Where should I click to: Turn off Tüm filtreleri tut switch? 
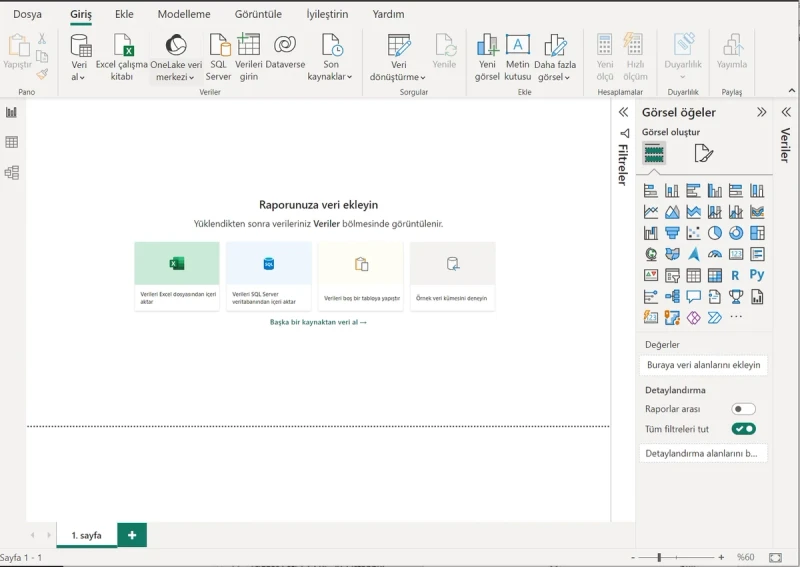(743, 429)
